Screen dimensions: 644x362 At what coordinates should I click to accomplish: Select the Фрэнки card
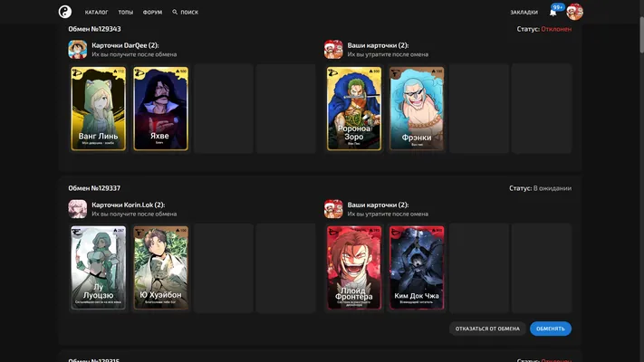tap(417, 109)
